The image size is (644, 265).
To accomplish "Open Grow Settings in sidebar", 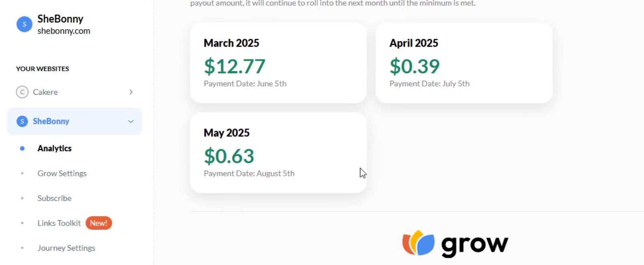I will tap(62, 173).
